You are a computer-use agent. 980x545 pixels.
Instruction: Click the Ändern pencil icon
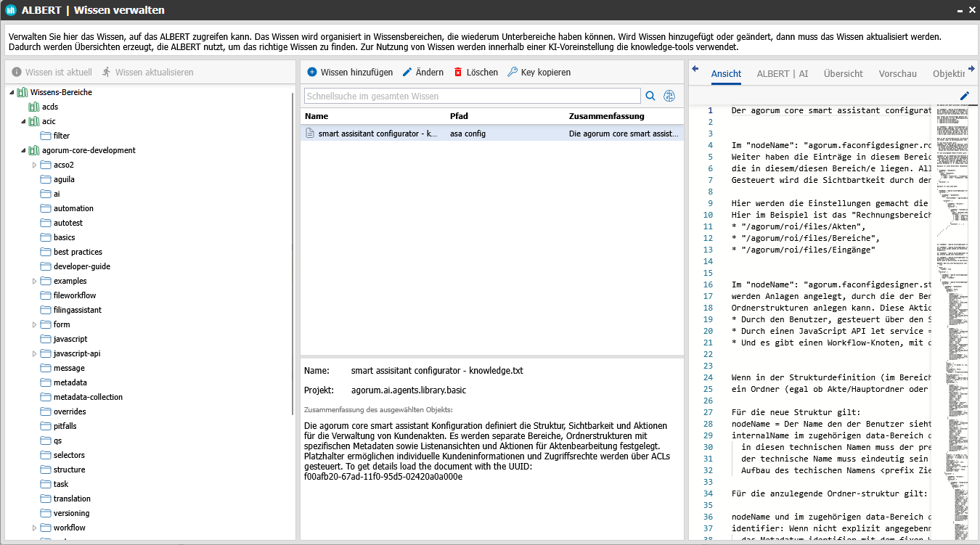[x=407, y=73]
